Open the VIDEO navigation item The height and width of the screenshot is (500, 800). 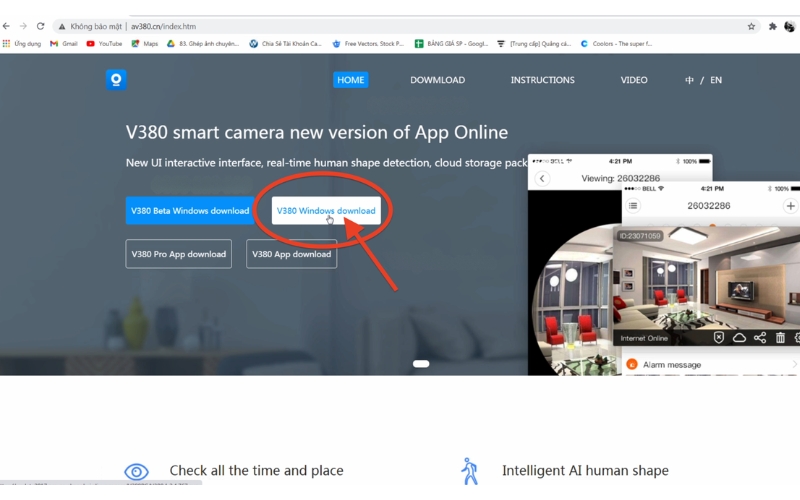tap(634, 80)
